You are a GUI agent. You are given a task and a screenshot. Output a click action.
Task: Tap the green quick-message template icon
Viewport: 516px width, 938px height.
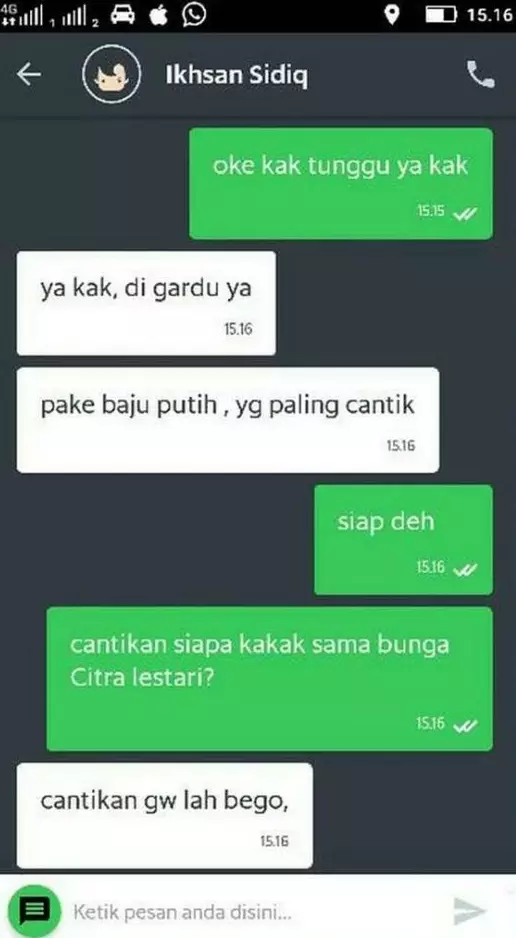pos(35,911)
